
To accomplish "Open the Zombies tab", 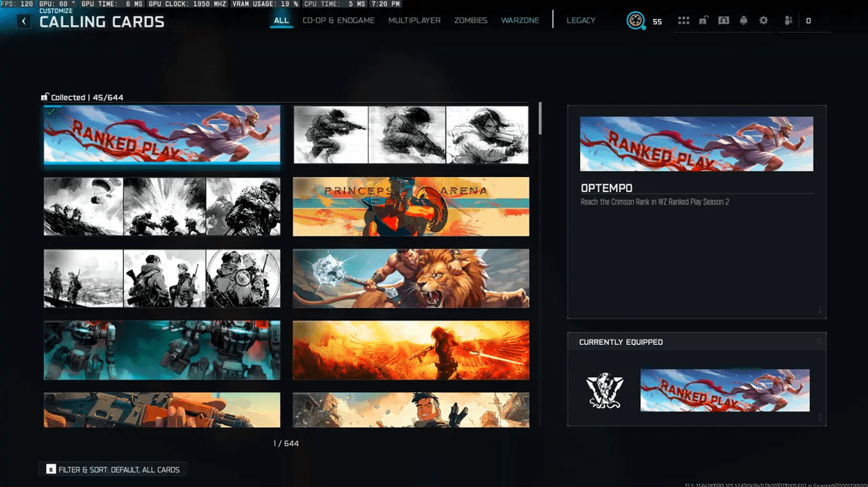I will tap(470, 20).
